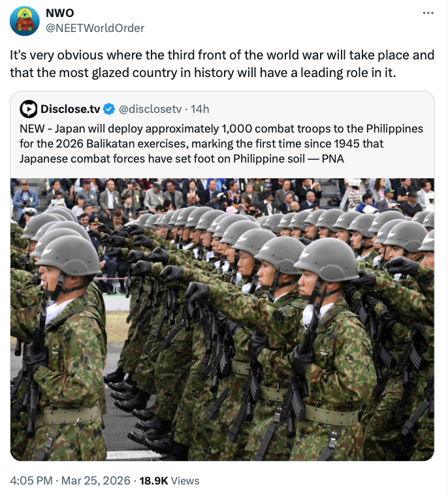Click the spectator crowd area in photo
Screen dimensions: 448x493
[x=222, y=195]
